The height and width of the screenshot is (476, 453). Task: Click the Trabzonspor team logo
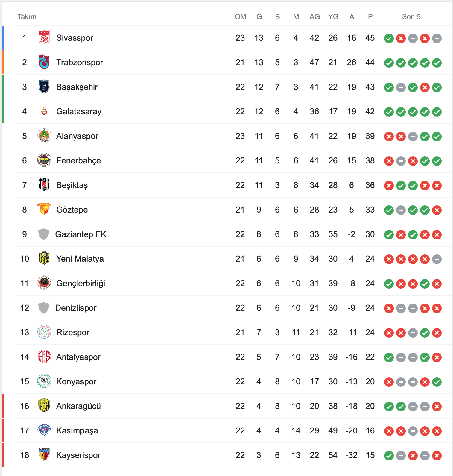point(44,62)
